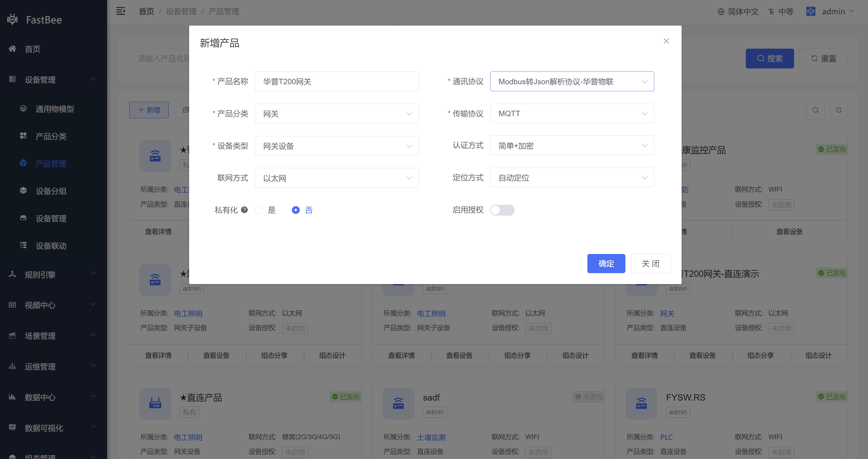The image size is (868, 459).
Task: Close the 新增产品 dialog with X
Action: (x=666, y=41)
